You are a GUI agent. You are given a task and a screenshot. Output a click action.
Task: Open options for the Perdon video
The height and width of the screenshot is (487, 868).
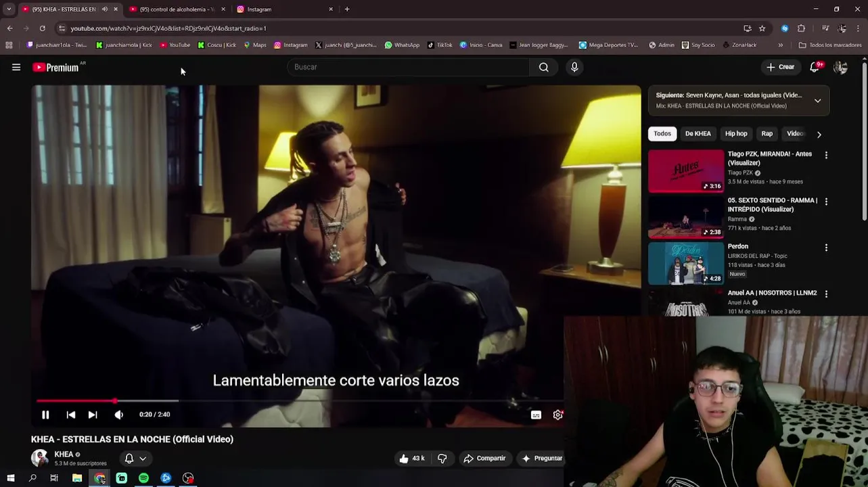[826, 248]
